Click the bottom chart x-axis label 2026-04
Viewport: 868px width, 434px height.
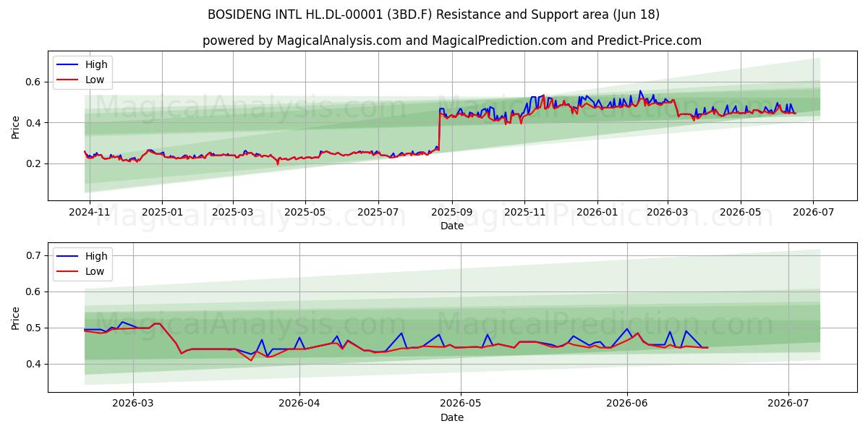pos(299,405)
